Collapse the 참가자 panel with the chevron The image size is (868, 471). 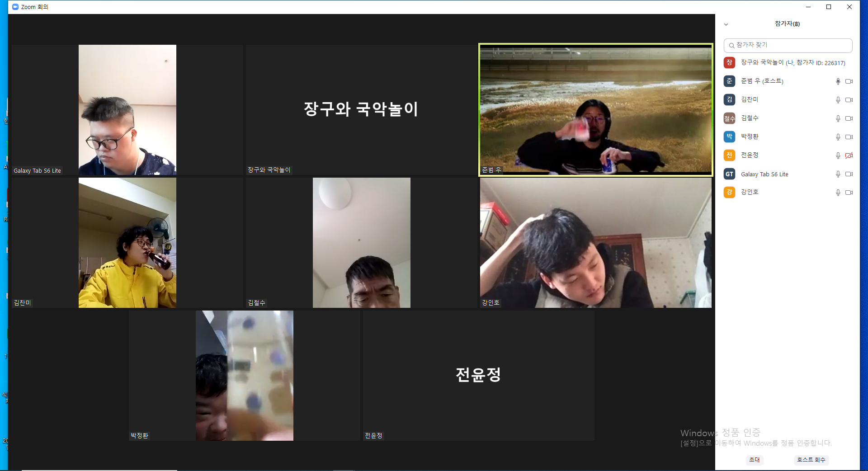726,24
